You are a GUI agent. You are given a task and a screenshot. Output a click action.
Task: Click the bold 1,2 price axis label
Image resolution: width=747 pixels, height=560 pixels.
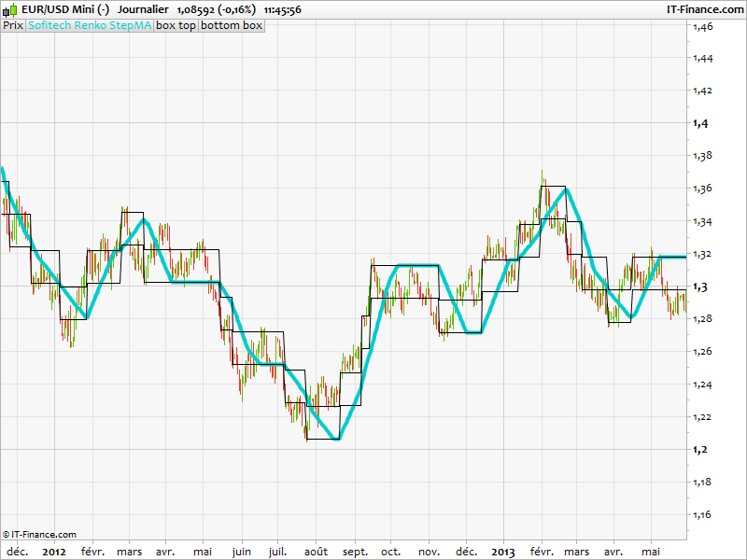(x=700, y=450)
